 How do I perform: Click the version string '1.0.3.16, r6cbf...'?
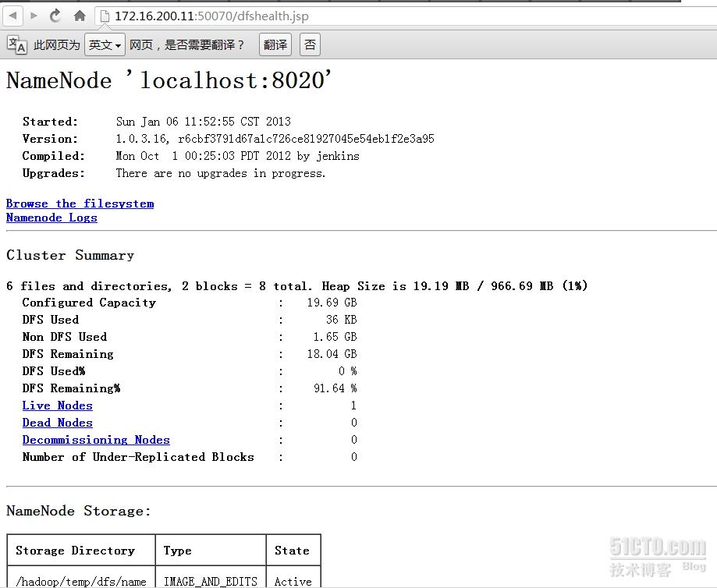[x=275, y=139]
